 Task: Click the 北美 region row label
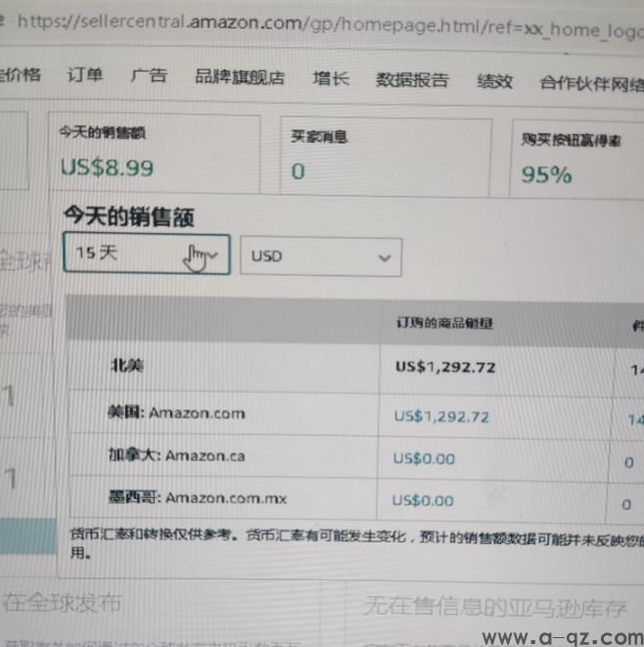127,365
